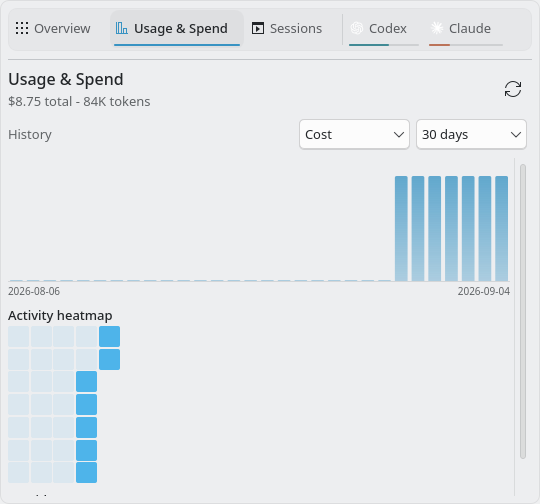Click the 2026-08-06 start date label
The width and height of the screenshot is (540, 504).
34,291
